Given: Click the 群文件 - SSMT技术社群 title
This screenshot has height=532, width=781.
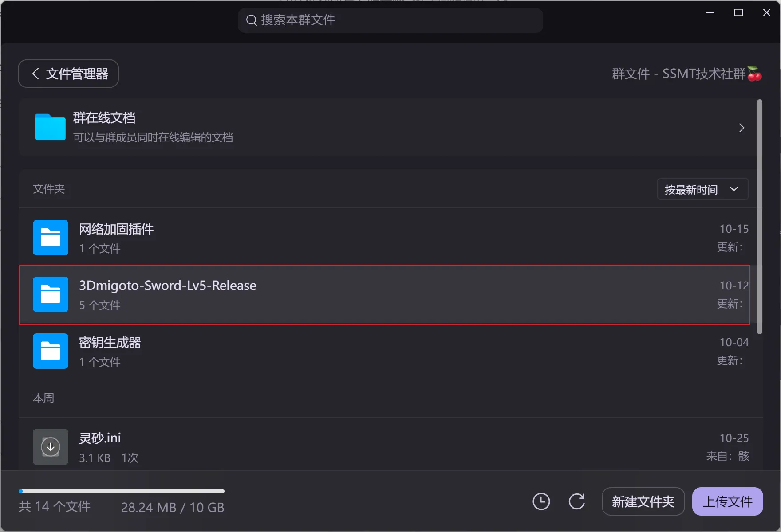Looking at the screenshot, I should coord(686,74).
